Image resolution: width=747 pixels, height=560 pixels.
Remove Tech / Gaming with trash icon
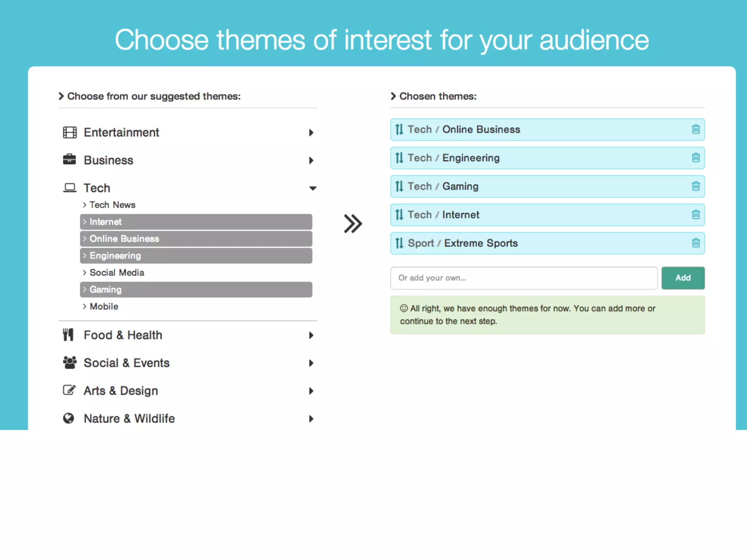[x=696, y=186]
